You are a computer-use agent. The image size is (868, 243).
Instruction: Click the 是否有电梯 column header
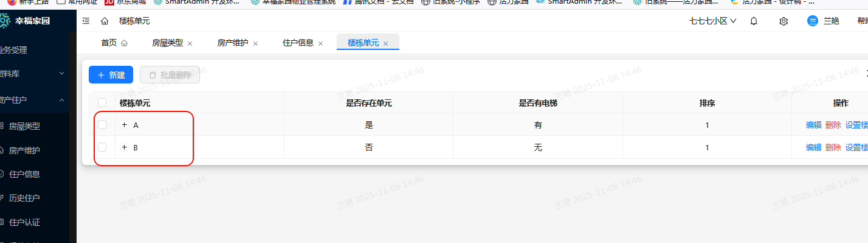click(538, 103)
